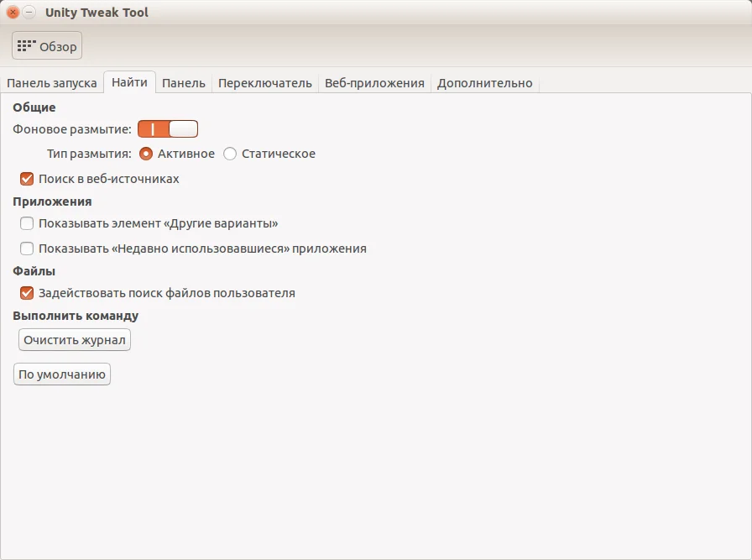Go to the Переключатель tab
752x560 pixels.
coord(265,83)
